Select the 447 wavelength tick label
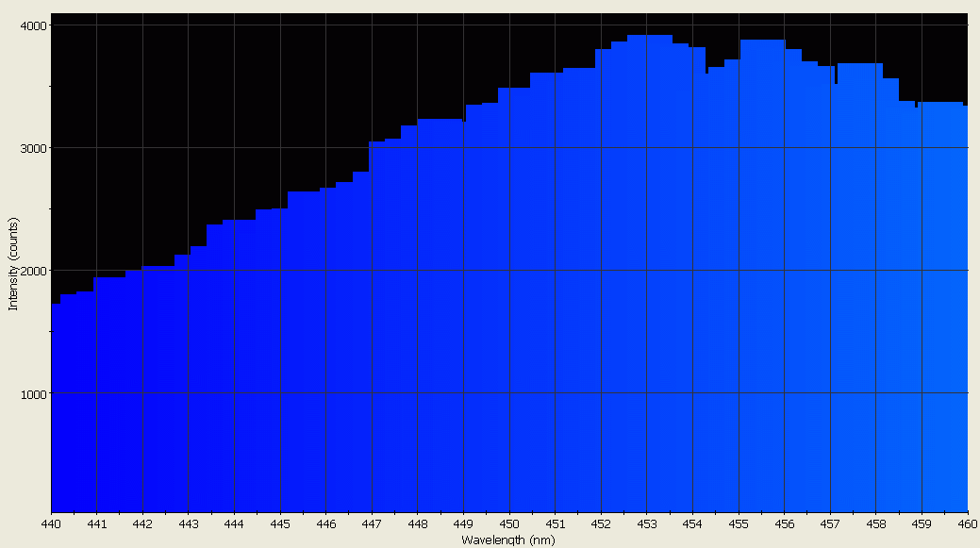980x548 pixels. [372, 523]
